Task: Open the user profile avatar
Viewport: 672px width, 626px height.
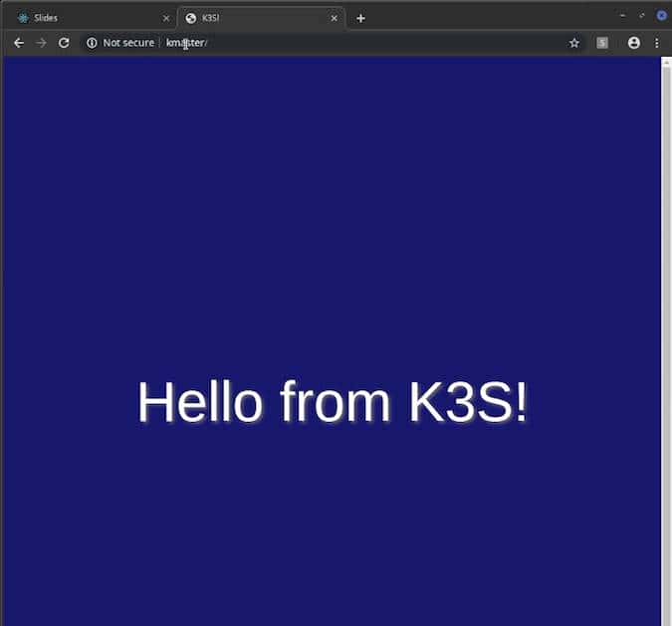Action: [x=634, y=43]
